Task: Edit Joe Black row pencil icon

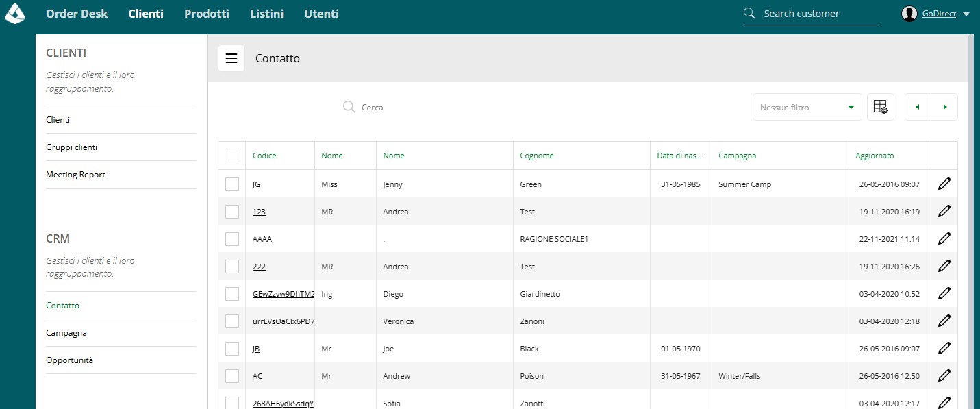Action: point(944,348)
